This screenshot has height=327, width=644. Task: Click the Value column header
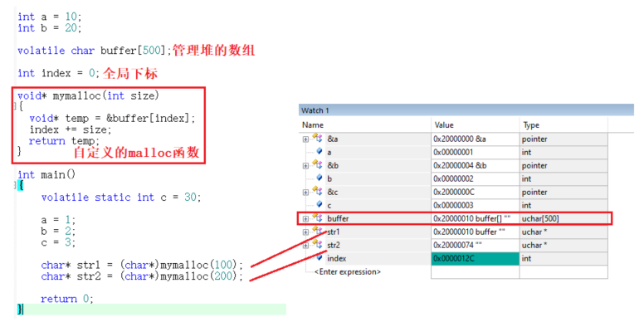pyautogui.click(x=444, y=124)
